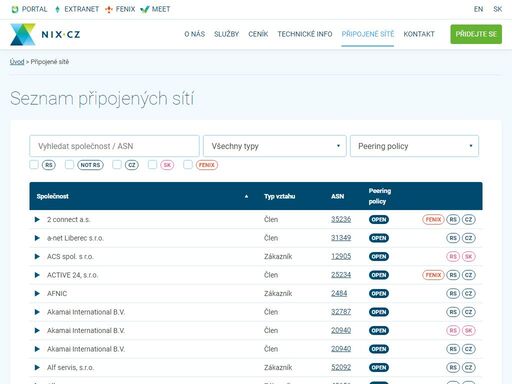Click the CZ filter badge
This screenshot has width=512, height=384.
[132, 165]
